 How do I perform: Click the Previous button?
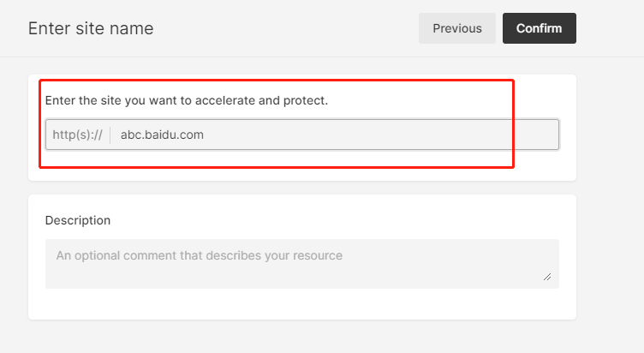pyautogui.click(x=456, y=28)
